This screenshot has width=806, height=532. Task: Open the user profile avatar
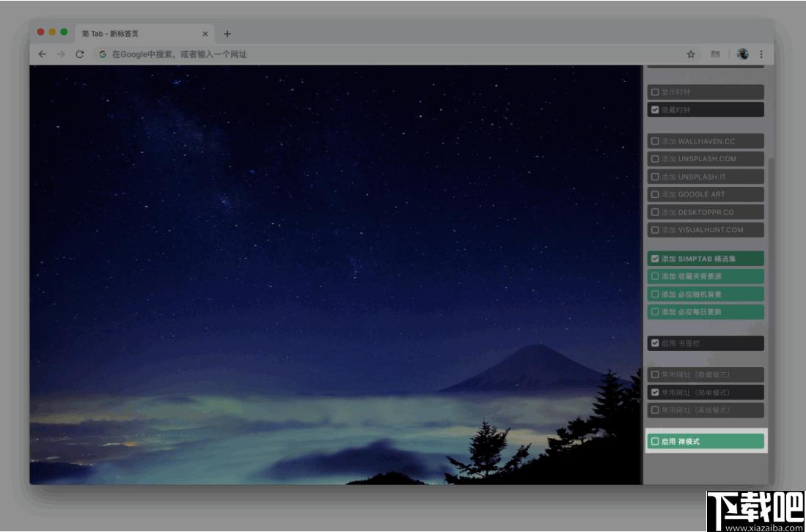coord(743,54)
